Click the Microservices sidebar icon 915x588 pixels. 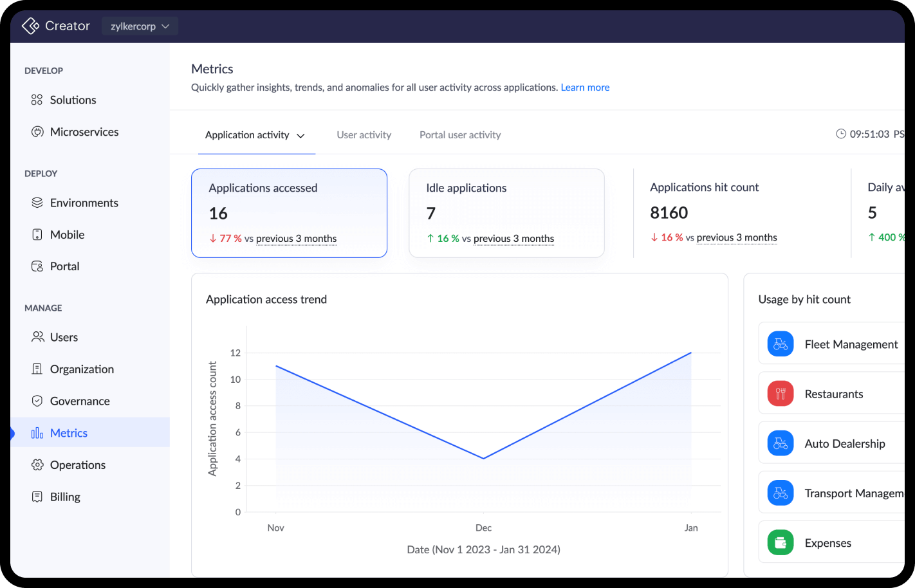(37, 132)
